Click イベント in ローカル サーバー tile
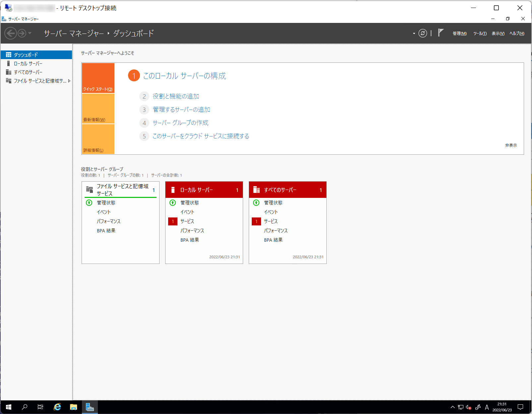The image size is (532, 414). pos(187,212)
